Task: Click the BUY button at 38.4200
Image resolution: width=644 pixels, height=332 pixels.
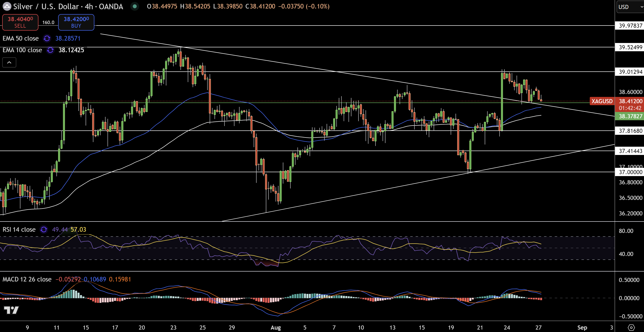Action: coord(76,22)
